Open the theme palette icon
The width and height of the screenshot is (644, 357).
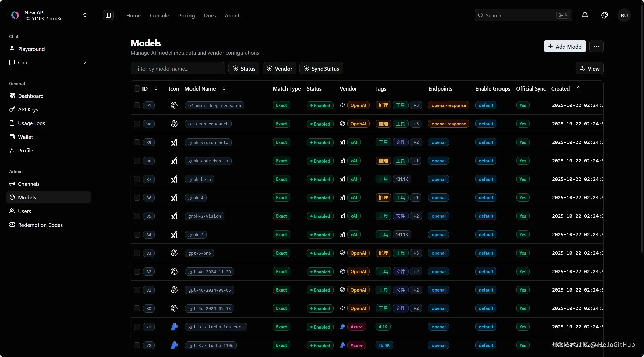604,15
